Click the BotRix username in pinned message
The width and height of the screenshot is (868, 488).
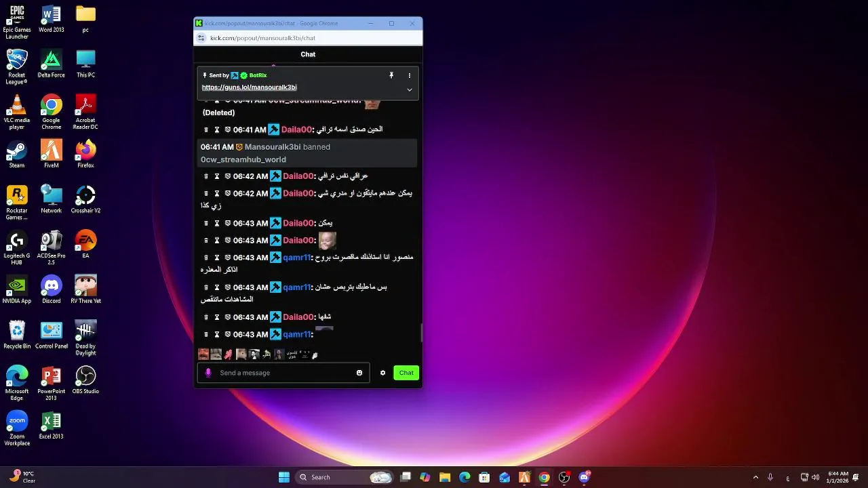pyautogui.click(x=258, y=75)
